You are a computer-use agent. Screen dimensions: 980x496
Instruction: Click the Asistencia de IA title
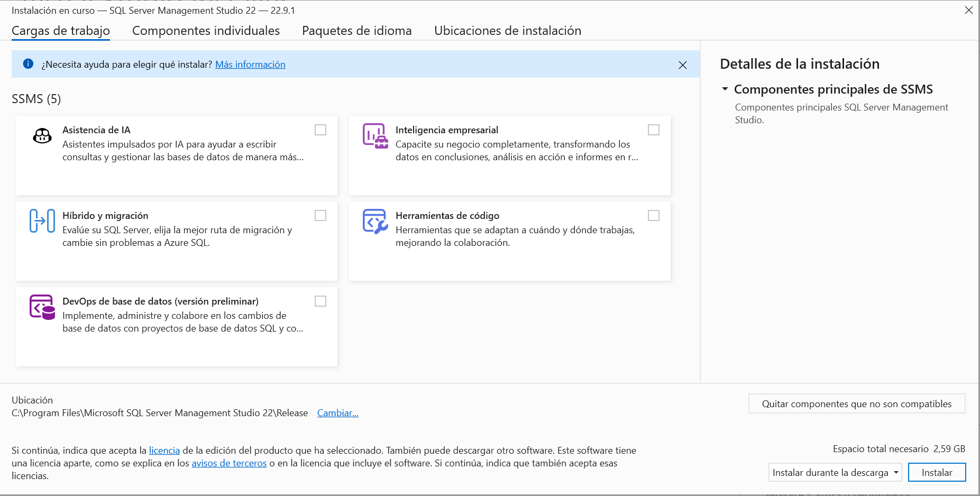(x=96, y=130)
